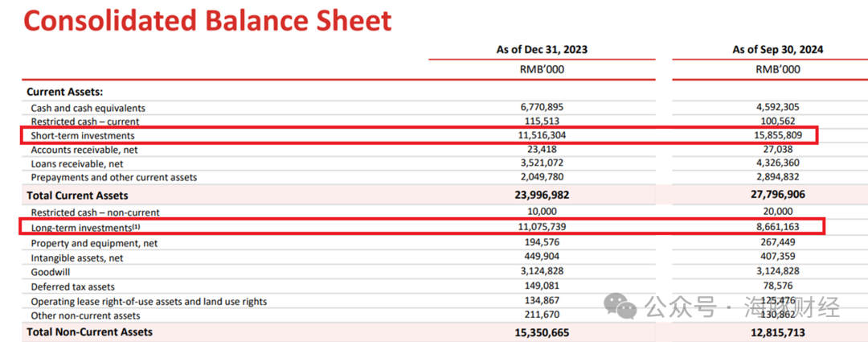Select the 'Restricted cash – current' label
Viewport: 868px width, 342px height.
coord(85,122)
